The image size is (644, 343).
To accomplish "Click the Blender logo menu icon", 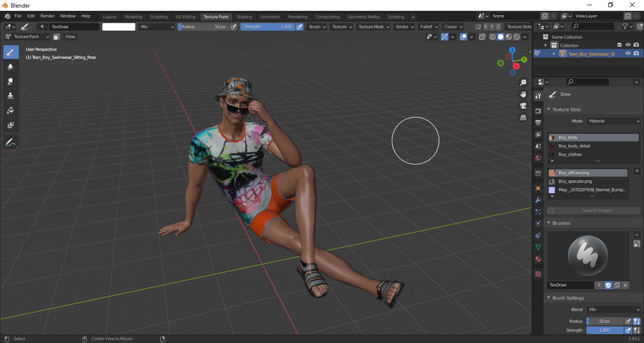I will tap(7, 16).
